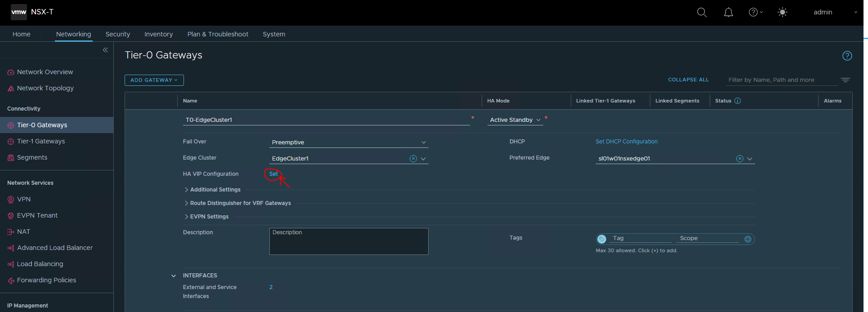868x312 pixels.
Task: Collapse the INTERFACES section chevron
Action: tap(174, 276)
